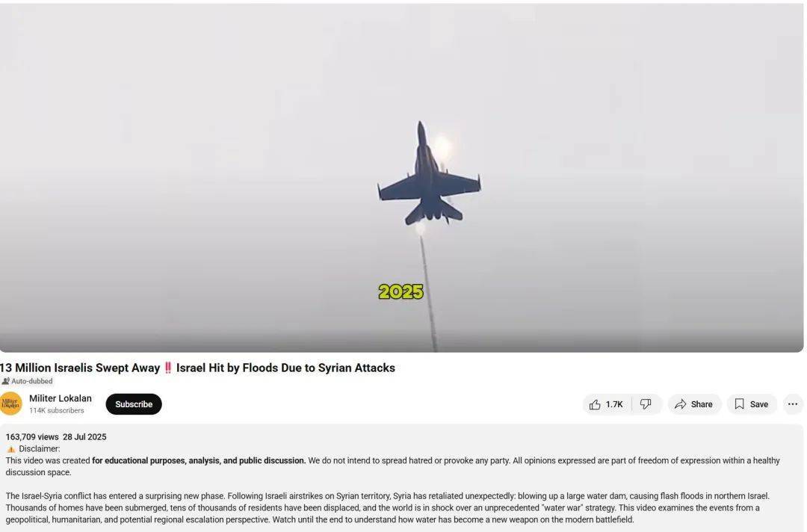Click the fighter jet in the video
This screenshot has width=807, height=532.
(x=429, y=174)
